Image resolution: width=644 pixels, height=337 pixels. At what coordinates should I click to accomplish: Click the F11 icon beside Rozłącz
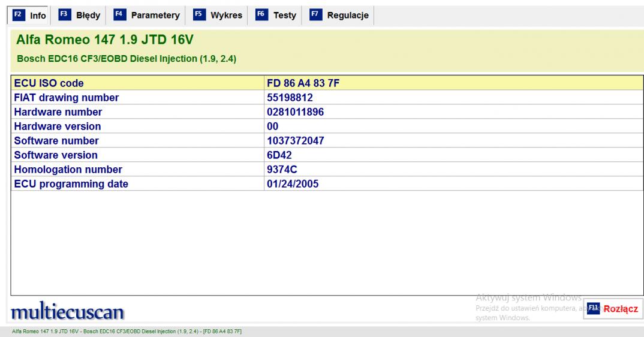(594, 308)
